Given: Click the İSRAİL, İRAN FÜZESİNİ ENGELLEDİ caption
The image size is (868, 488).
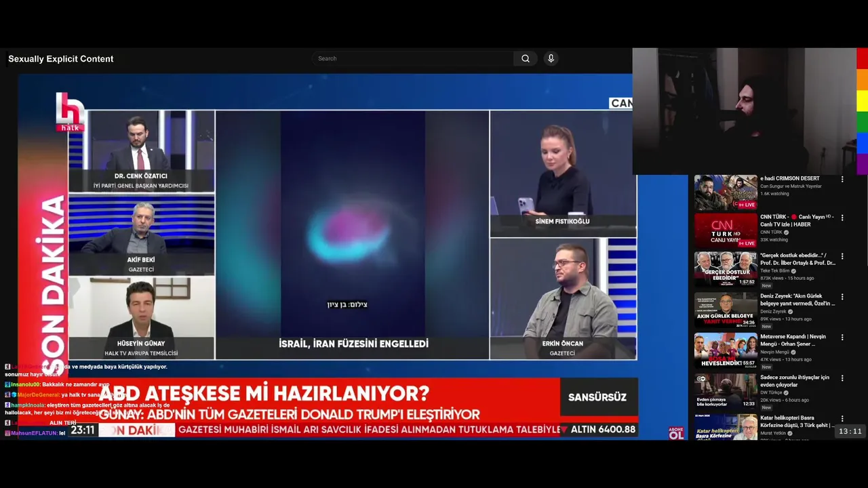Looking at the screenshot, I should point(353,344).
